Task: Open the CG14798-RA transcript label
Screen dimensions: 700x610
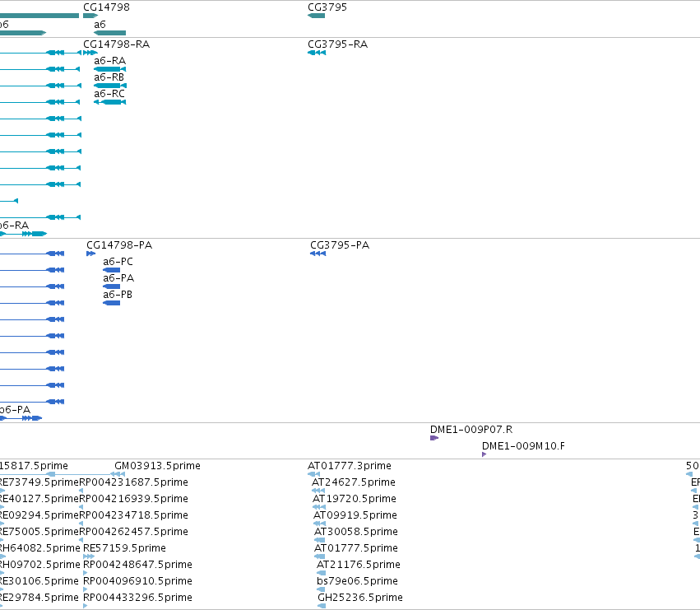Action: 117,44
